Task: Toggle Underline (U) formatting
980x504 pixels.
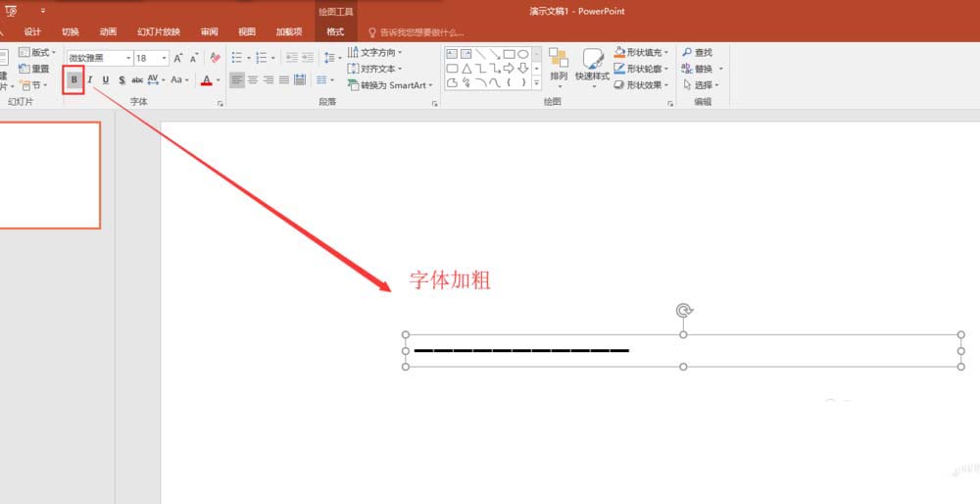Action: click(106, 80)
